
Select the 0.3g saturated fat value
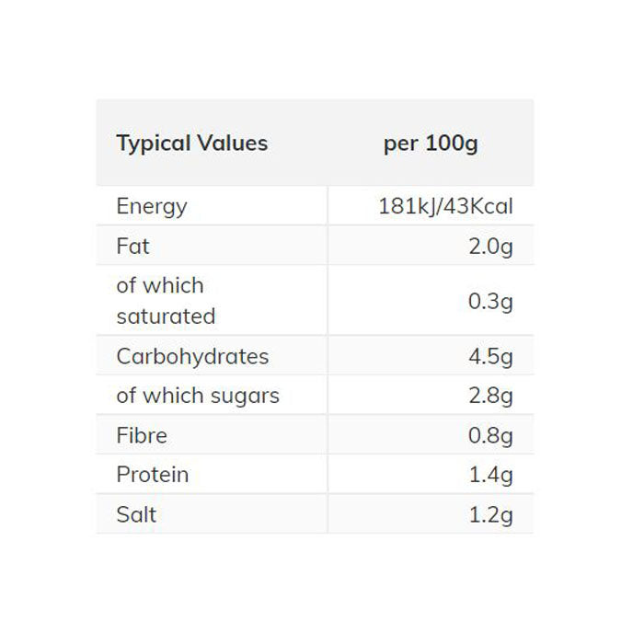(490, 301)
